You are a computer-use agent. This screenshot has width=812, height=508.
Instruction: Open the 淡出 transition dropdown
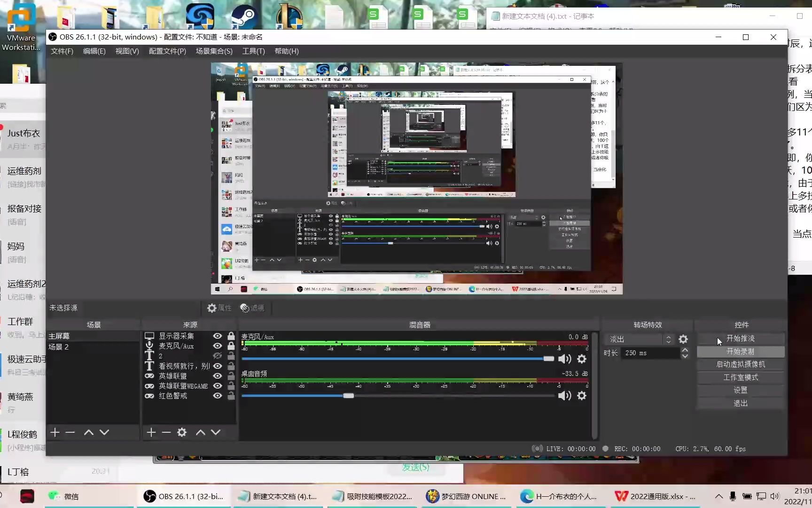[x=640, y=339]
